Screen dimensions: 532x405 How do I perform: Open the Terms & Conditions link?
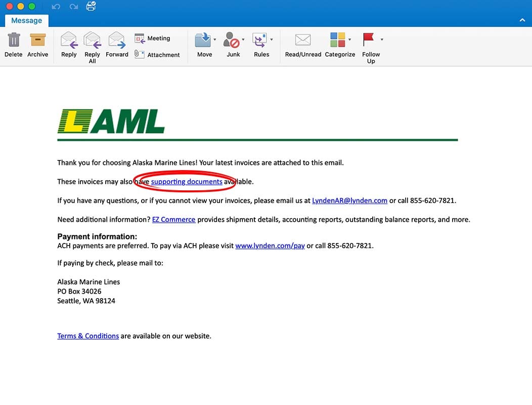pos(88,336)
